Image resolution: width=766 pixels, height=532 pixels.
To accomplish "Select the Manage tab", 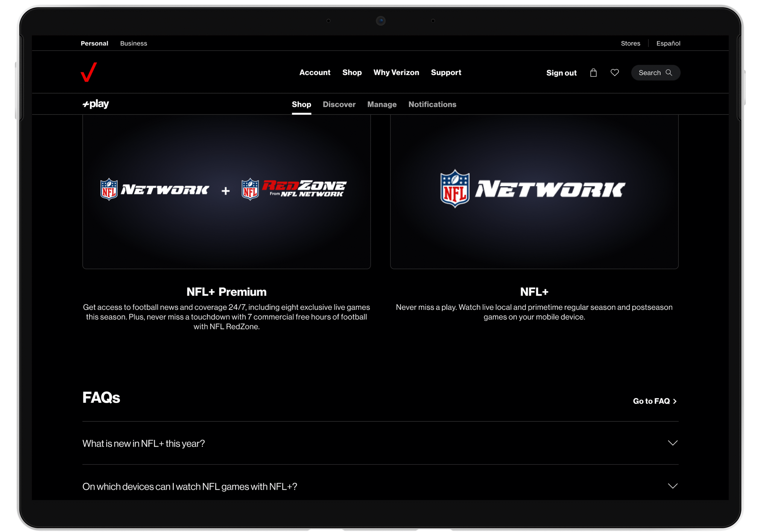I will [x=382, y=104].
